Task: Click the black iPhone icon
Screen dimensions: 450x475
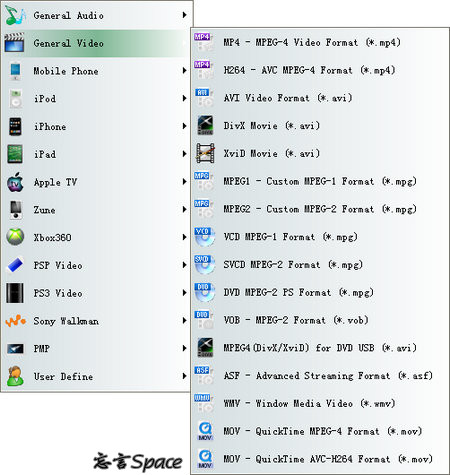Action: 15,126
